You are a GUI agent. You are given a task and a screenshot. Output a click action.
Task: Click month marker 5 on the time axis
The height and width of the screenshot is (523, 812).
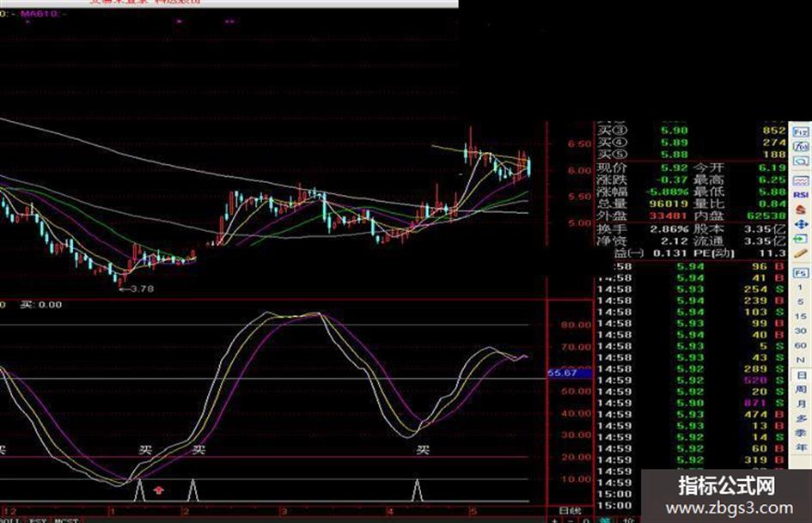pyautogui.click(x=473, y=512)
